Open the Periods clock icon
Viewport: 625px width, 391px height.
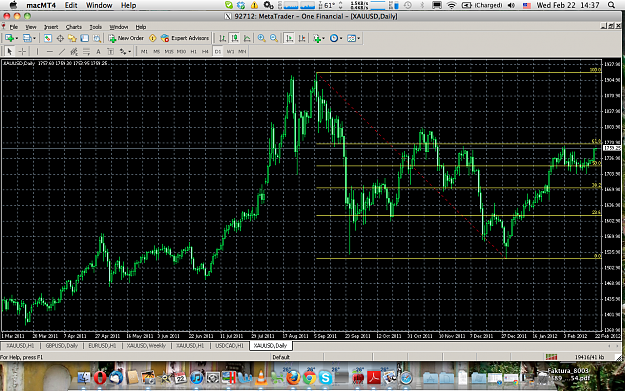pos(334,38)
